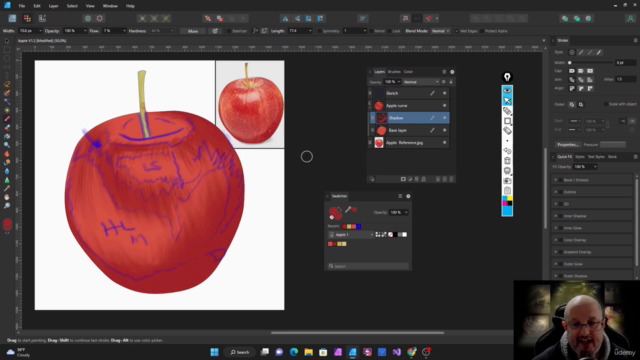Open the Flow dropdown
Viewport: 640px width, 360px height.
pos(124,31)
